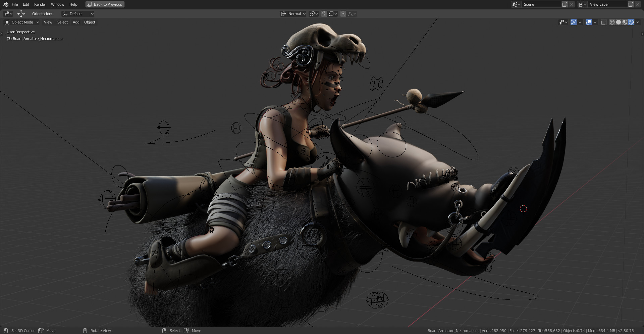Open the pivot point dropdown

tap(314, 14)
